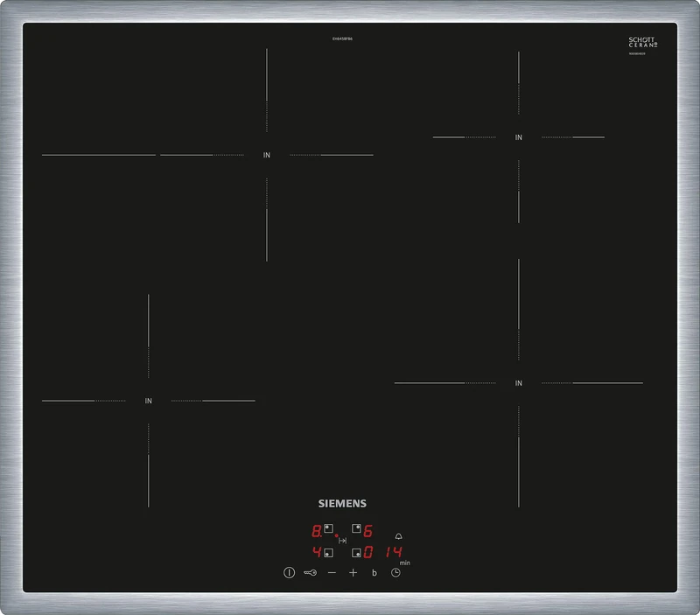Select the rear-right zone selector square

(358, 528)
